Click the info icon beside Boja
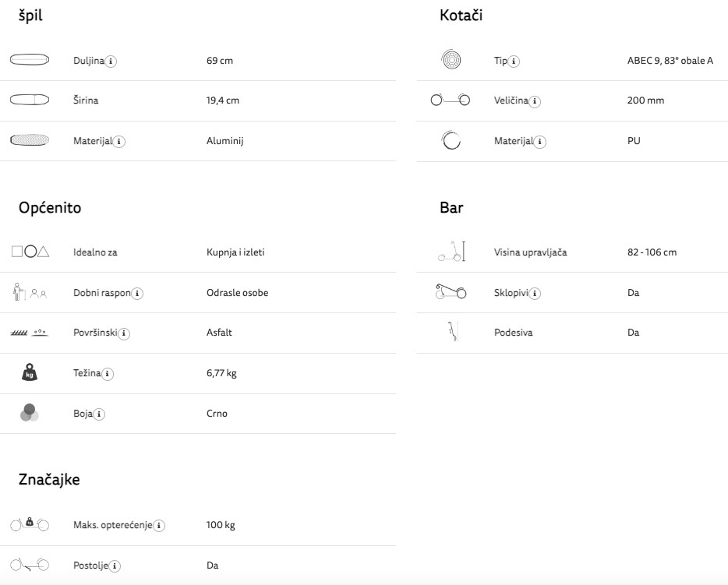This screenshot has width=728, height=585. pyautogui.click(x=99, y=414)
